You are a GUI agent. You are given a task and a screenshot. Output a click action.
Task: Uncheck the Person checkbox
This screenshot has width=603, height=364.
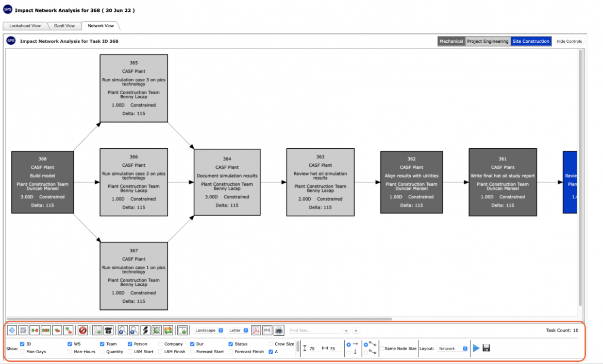point(130,344)
